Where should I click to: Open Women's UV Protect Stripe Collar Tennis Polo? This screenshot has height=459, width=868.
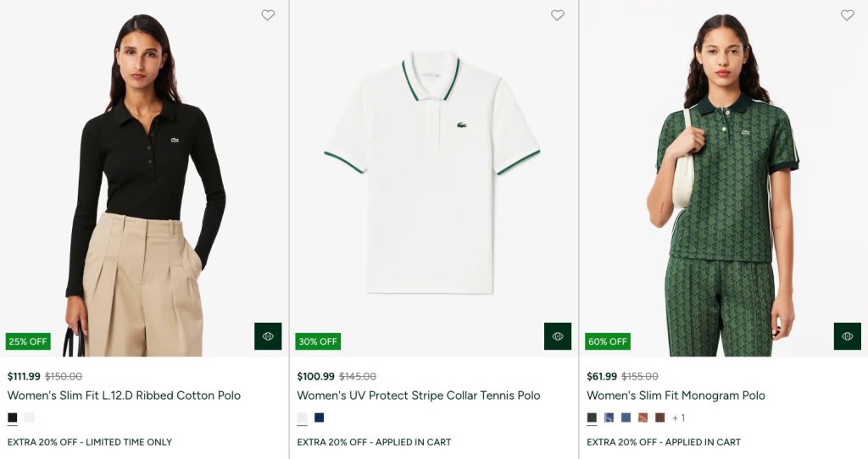tap(418, 395)
